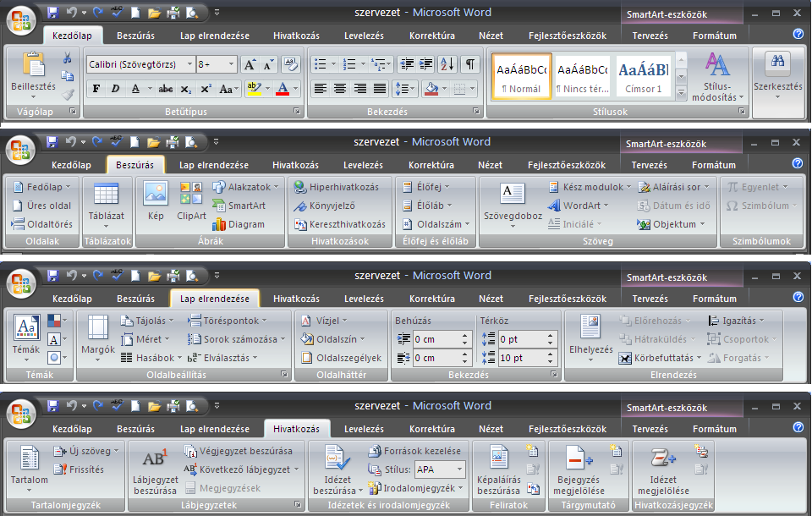Click the Források kezelése button

tap(414, 451)
